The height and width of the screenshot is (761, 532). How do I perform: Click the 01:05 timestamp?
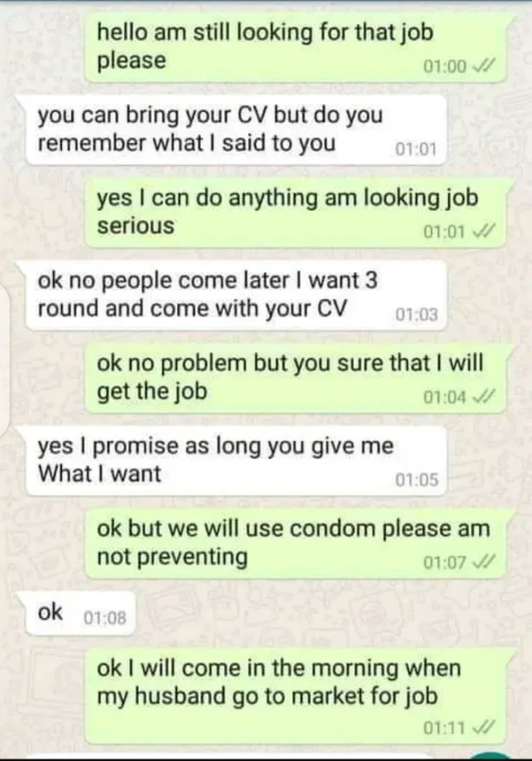point(417,480)
